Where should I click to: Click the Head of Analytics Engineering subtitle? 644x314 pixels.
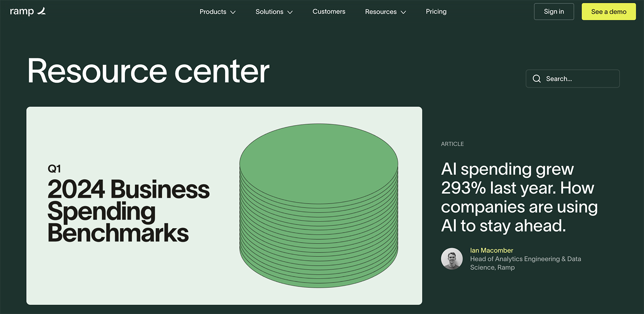click(x=526, y=263)
